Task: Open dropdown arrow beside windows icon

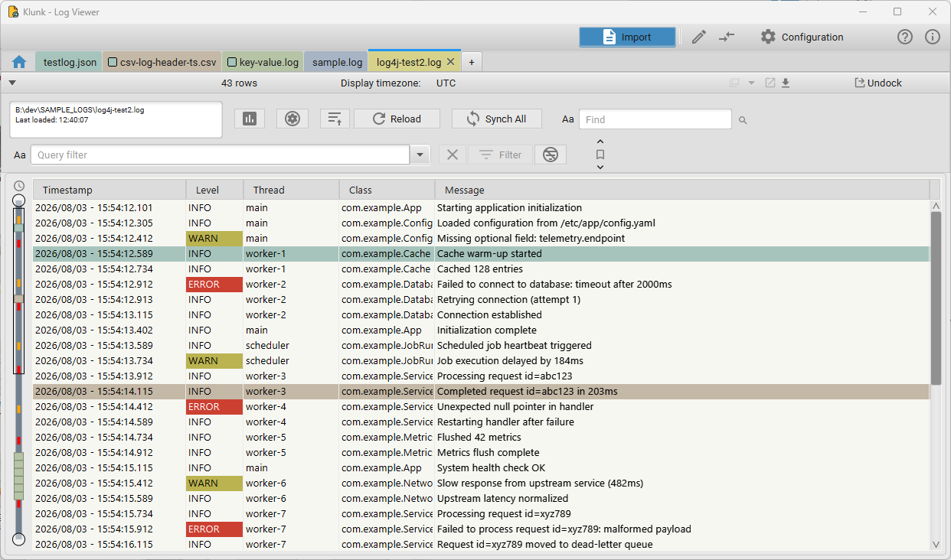Action: [x=751, y=83]
